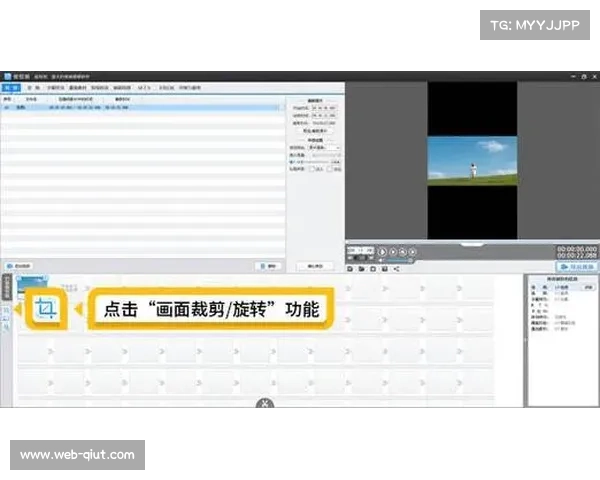Maximize the video editor window
The image size is (600, 480).
click(584, 77)
